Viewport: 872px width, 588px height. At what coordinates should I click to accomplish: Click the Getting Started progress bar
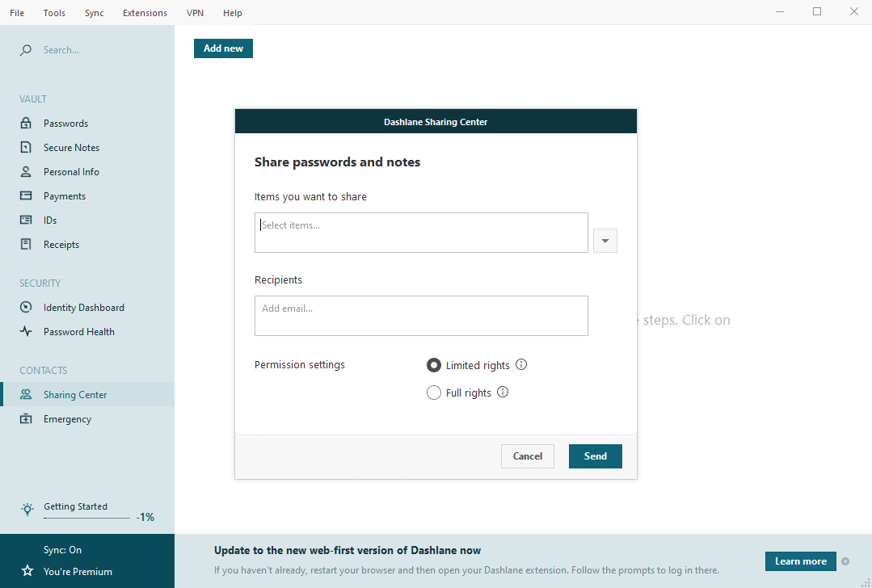point(86,518)
